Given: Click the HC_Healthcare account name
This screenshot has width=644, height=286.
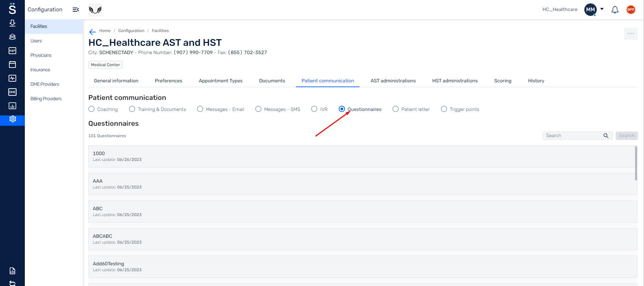Looking at the screenshot, I should pyautogui.click(x=560, y=10).
